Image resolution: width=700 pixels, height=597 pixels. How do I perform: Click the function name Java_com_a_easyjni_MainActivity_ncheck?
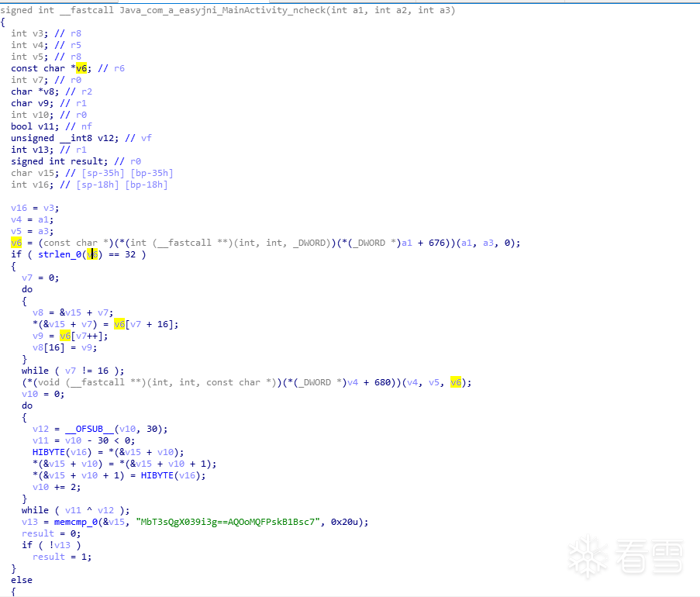coord(222,10)
